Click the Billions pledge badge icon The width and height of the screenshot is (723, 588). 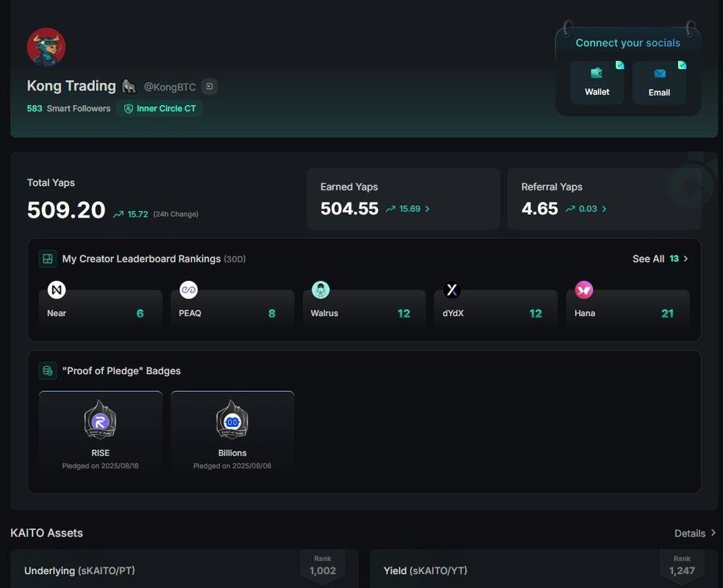[232, 420]
